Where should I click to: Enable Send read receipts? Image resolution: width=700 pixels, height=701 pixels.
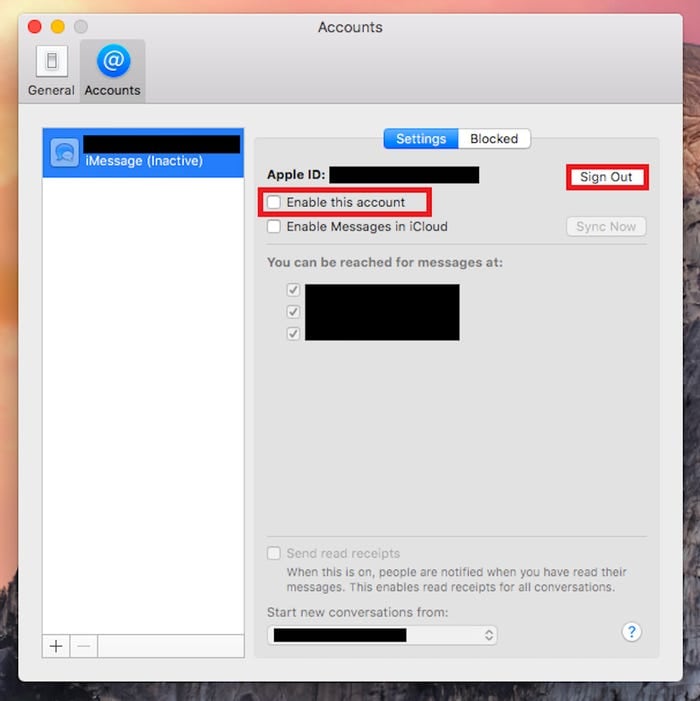pos(274,553)
